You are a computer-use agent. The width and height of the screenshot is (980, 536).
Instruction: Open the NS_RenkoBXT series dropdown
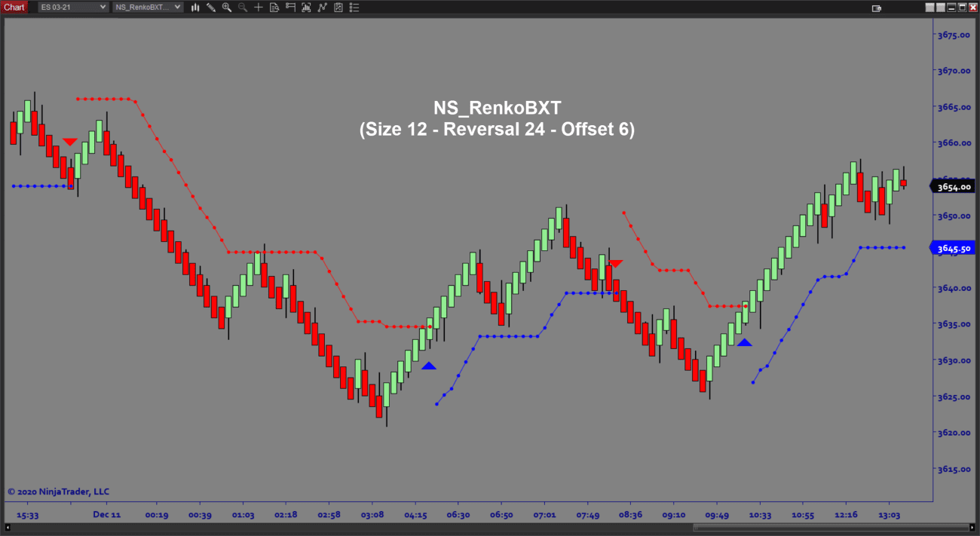(x=147, y=7)
